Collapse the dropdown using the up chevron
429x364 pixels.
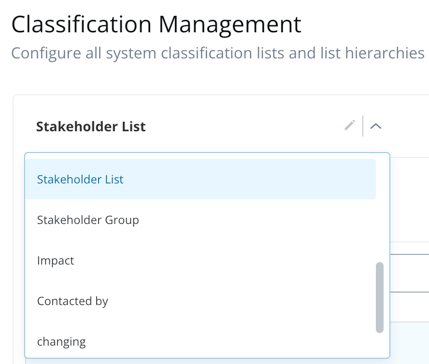pyautogui.click(x=376, y=126)
